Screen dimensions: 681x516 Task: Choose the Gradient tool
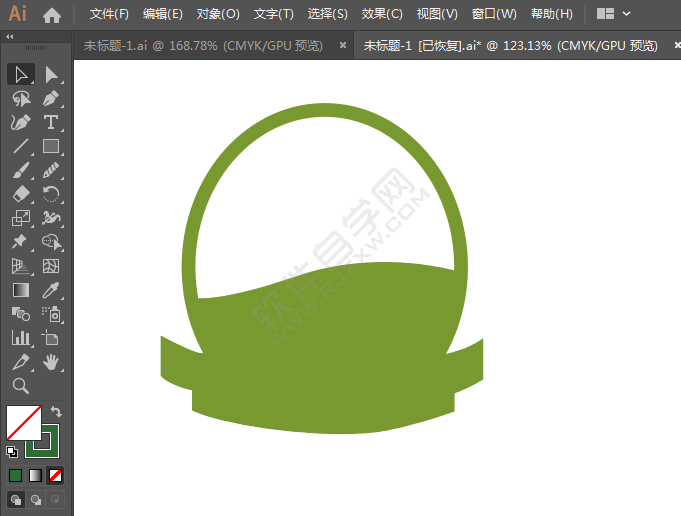[21, 290]
